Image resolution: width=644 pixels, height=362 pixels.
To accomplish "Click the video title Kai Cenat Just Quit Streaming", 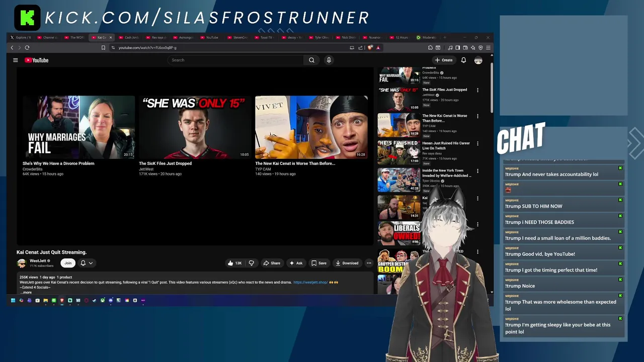I will pos(52,252).
